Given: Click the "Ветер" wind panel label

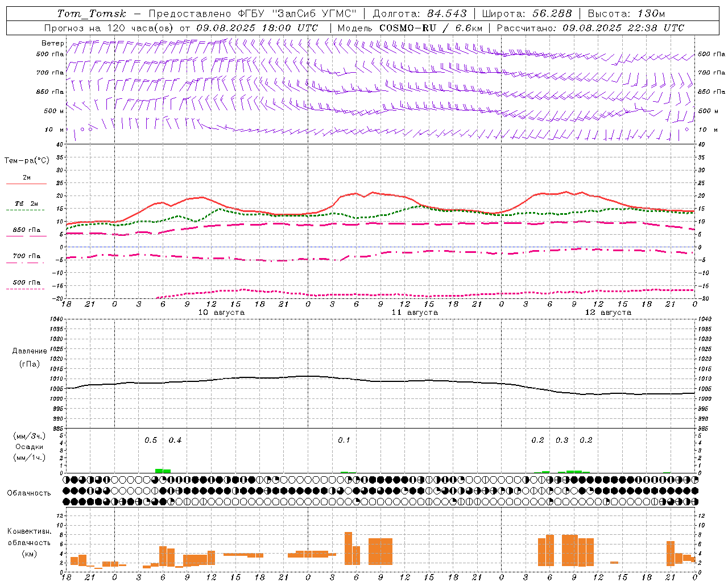Looking at the screenshot, I should 53,43.
